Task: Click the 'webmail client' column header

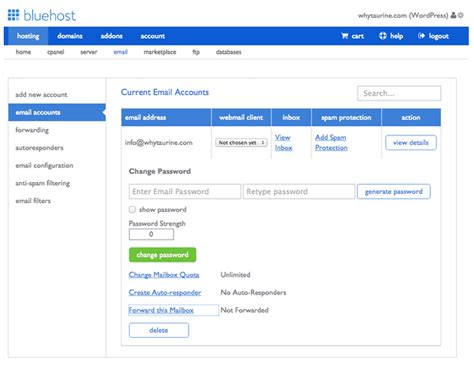Action: [x=241, y=118]
